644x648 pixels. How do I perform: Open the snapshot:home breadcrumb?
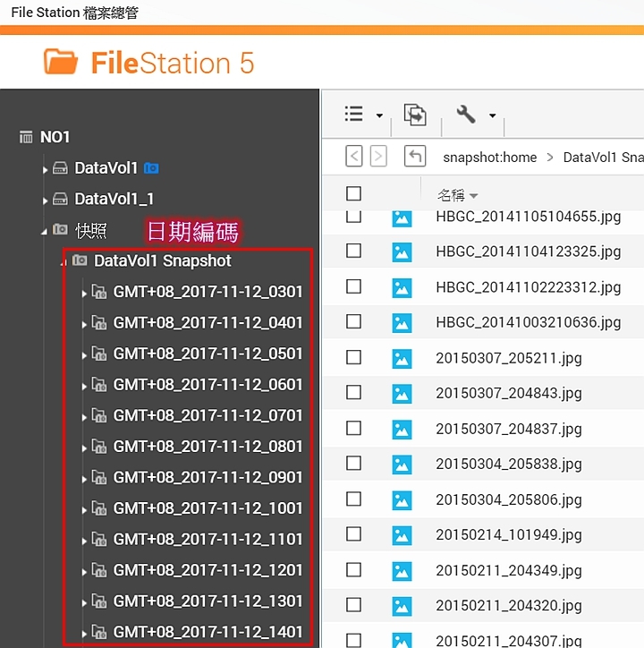pyautogui.click(x=489, y=158)
